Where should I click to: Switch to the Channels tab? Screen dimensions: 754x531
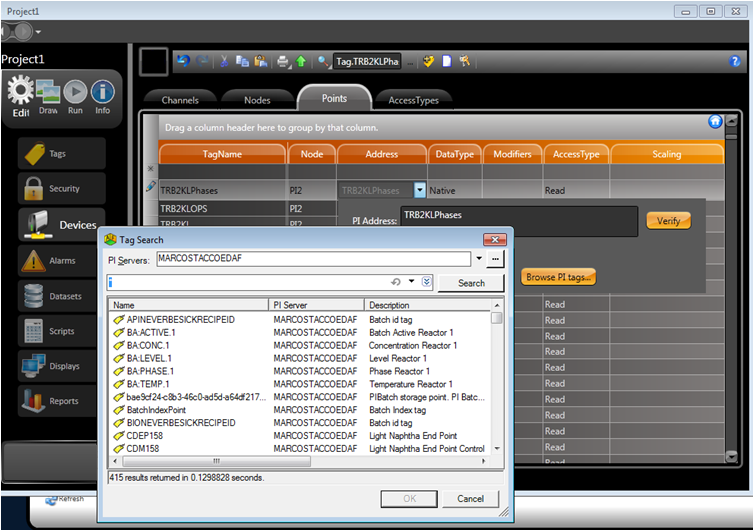click(x=180, y=100)
